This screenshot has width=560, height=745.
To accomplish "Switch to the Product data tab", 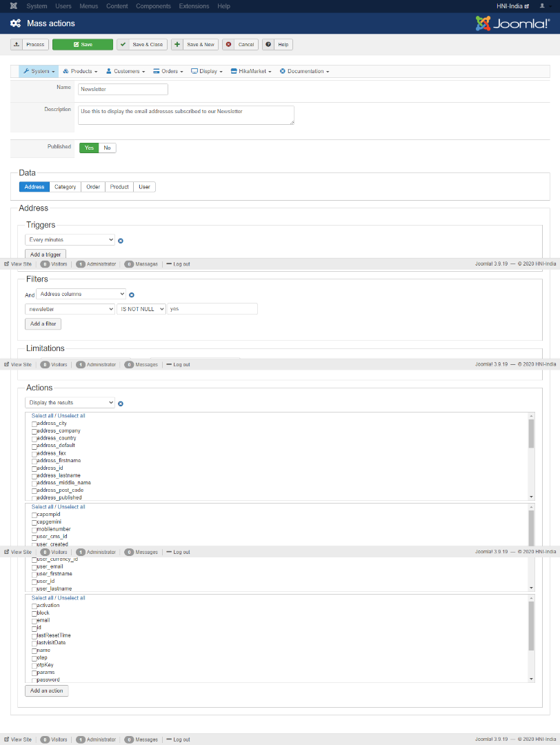I will coord(119,187).
